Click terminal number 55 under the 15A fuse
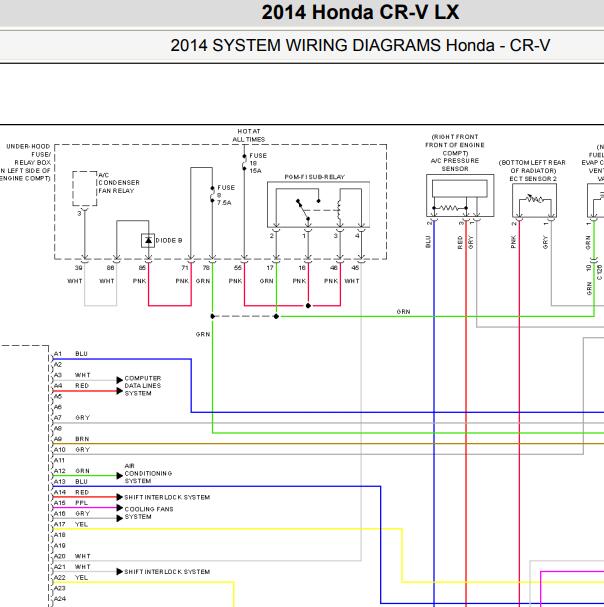The width and height of the screenshot is (604, 607). click(238, 268)
